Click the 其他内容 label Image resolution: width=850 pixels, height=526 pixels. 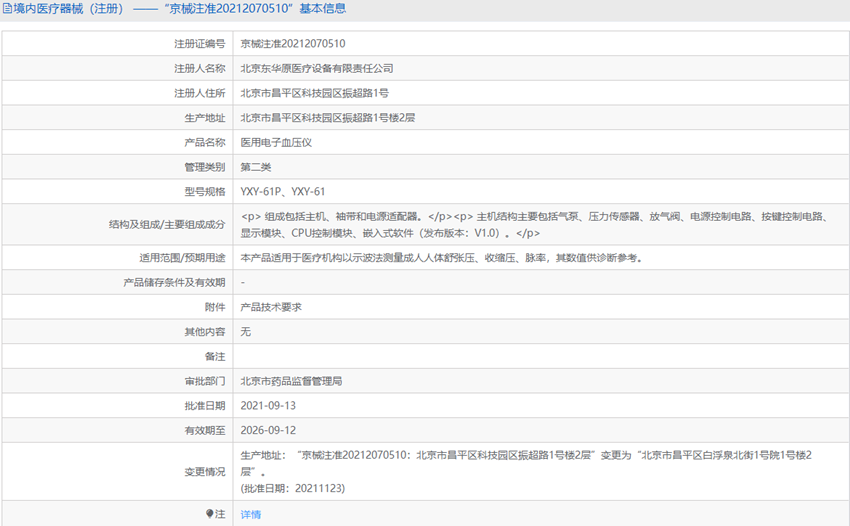click(205, 332)
